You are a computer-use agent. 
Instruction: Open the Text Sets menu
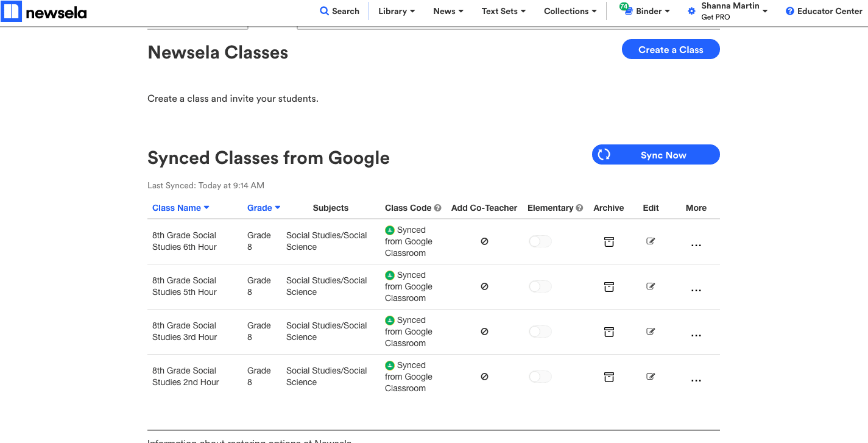click(504, 11)
